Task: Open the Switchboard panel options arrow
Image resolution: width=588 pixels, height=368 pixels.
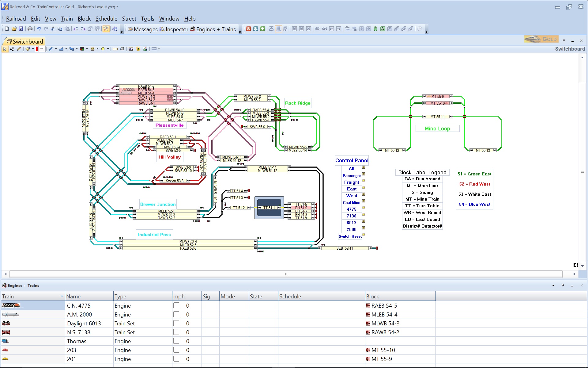Action: pos(564,40)
